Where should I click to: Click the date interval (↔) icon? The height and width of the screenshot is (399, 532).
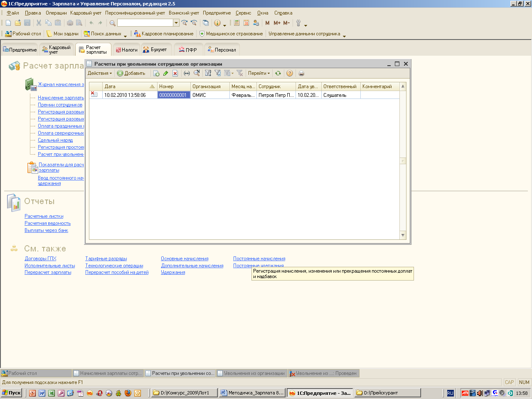(x=187, y=73)
